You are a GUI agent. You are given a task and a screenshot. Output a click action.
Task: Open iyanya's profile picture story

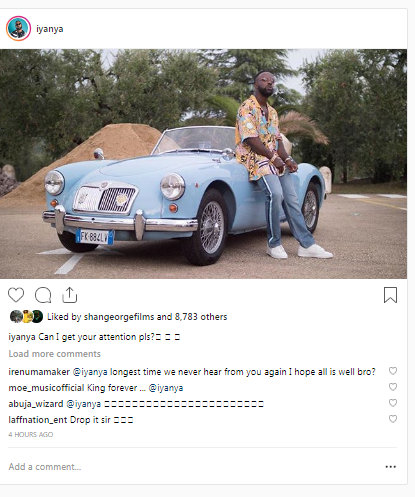point(18,29)
